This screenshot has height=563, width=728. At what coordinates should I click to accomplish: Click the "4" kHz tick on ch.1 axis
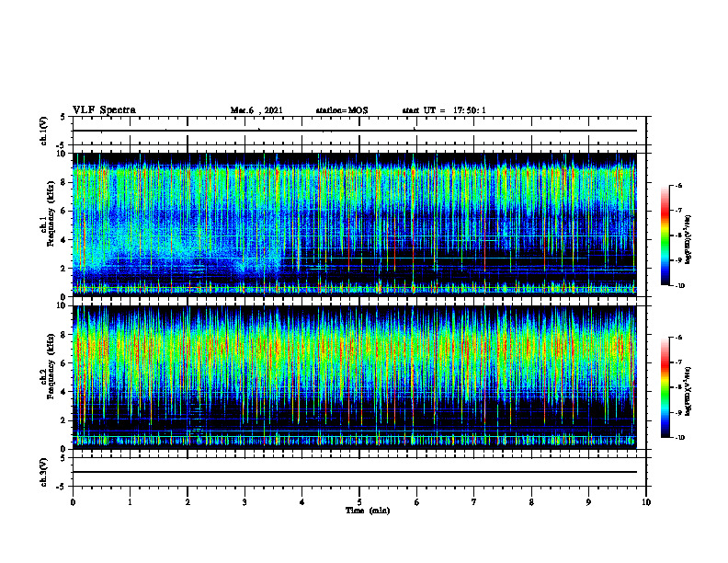pos(63,240)
